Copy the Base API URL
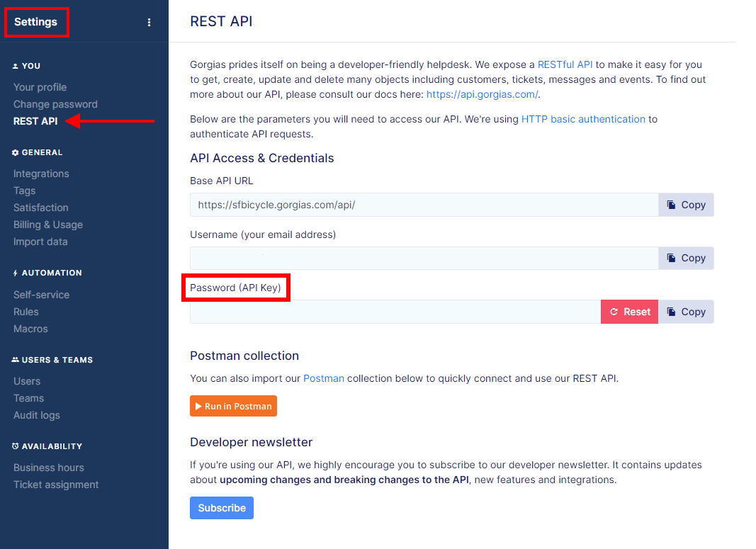The height and width of the screenshot is (549, 756). point(686,205)
